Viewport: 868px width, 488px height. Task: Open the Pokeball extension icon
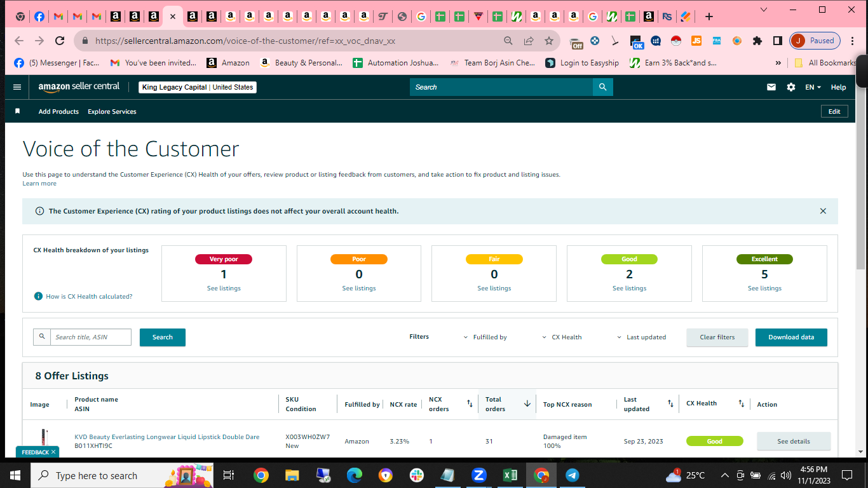676,41
